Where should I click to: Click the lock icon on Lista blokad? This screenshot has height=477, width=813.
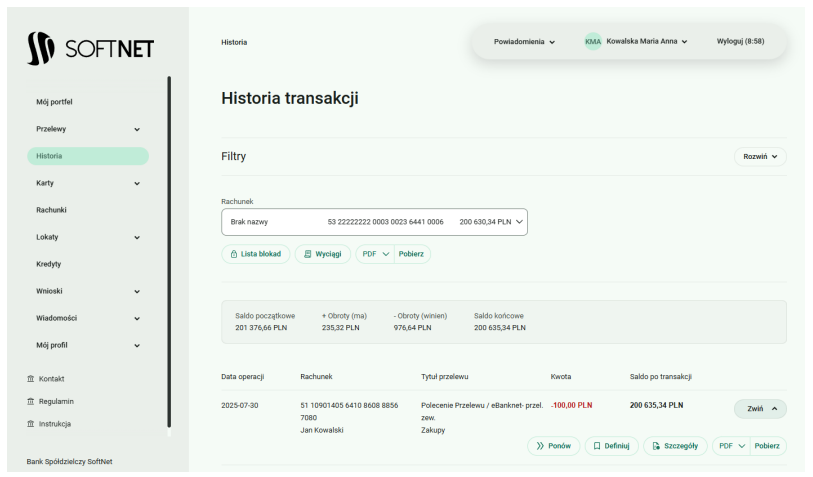click(x=234, y=254)
